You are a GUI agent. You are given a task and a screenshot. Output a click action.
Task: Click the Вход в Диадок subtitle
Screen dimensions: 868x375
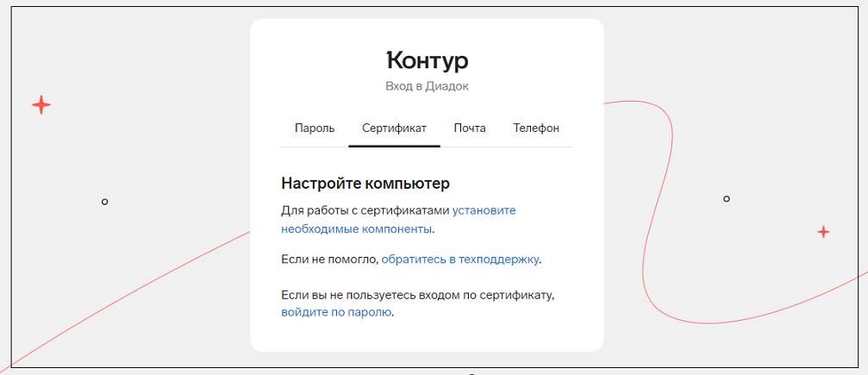click(427, 87)
